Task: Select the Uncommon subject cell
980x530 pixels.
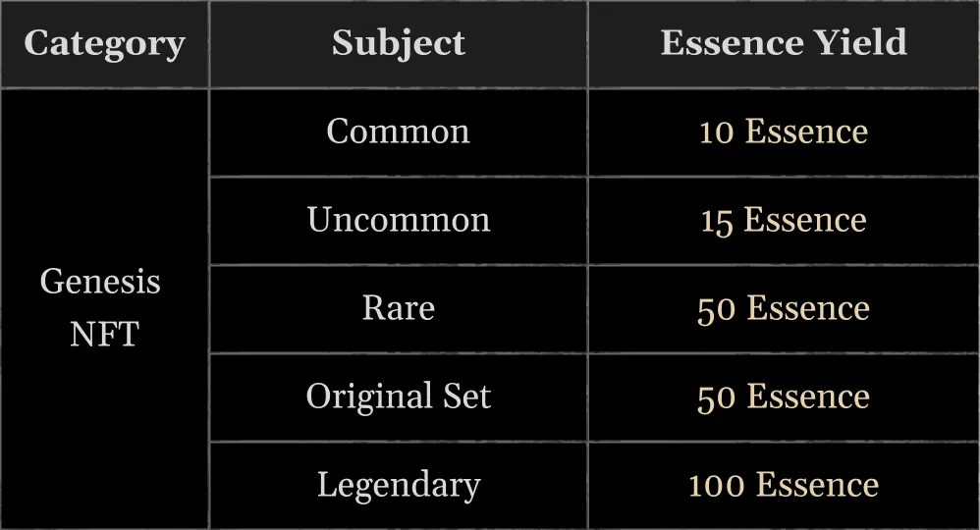Action: coord(399,221)
